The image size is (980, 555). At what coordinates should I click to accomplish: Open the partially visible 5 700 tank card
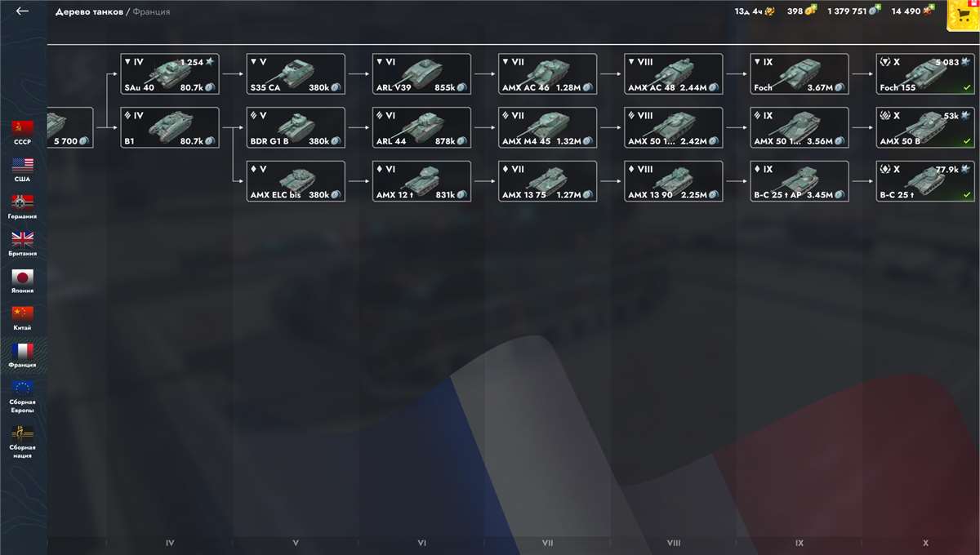pyautogui.click(x=70, y=127)
